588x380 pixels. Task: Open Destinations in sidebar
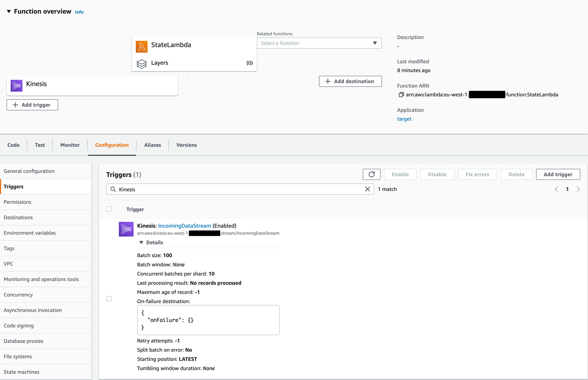pyautogui.click(x=46, y=217)
